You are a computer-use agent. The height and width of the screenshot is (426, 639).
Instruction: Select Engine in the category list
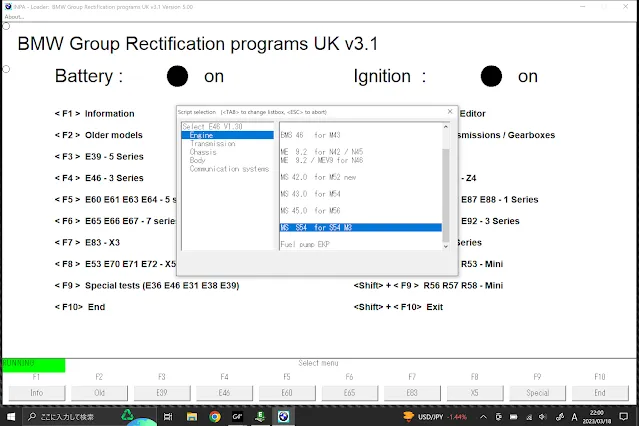click(227, 135)
